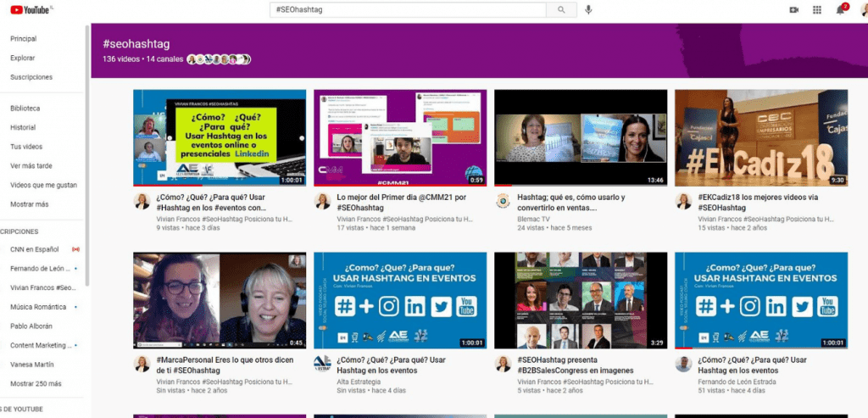Play the Alta Estrategia hashtag events thumbnail
The width and height of the screenshot is (868, 418).
[400, 301]
